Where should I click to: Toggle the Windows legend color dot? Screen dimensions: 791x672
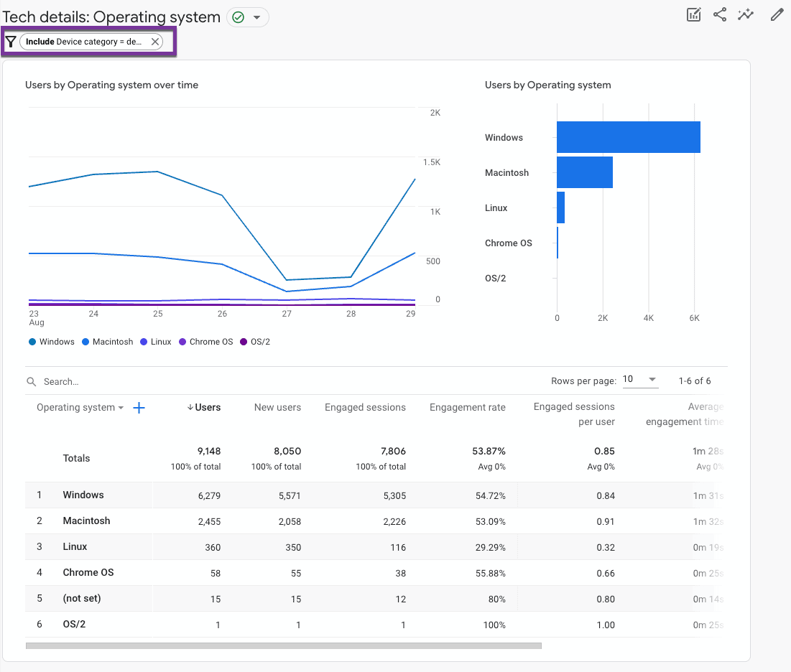pos(32,342)
